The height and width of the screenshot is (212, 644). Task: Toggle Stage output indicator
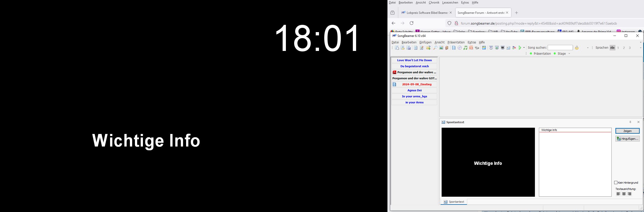[x=560, y=54]
